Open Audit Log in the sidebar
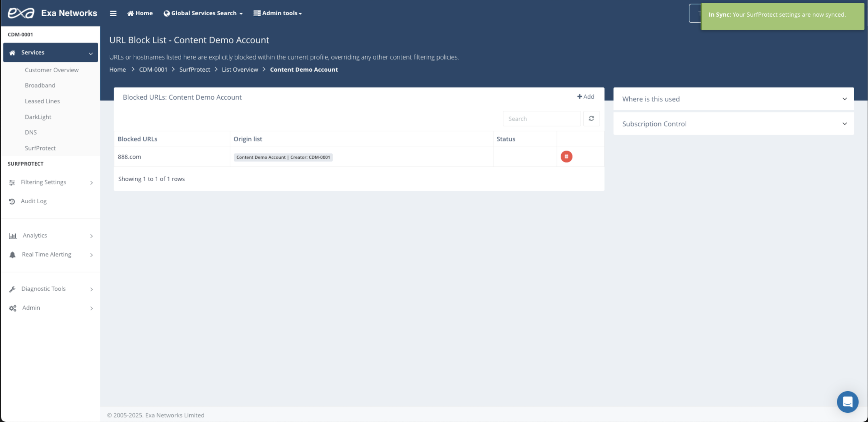The height and width of the screenshot is (422, 868). 34,201
